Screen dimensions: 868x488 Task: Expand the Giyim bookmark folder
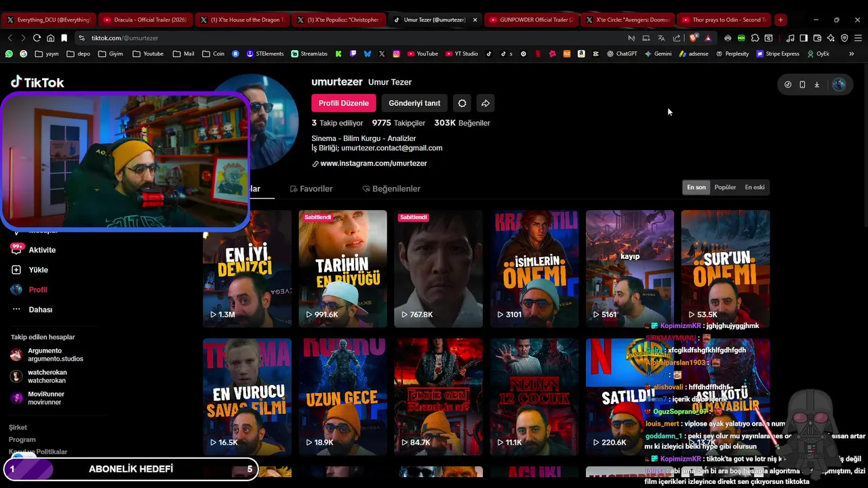pyautogui.click(x=111, y=54)
